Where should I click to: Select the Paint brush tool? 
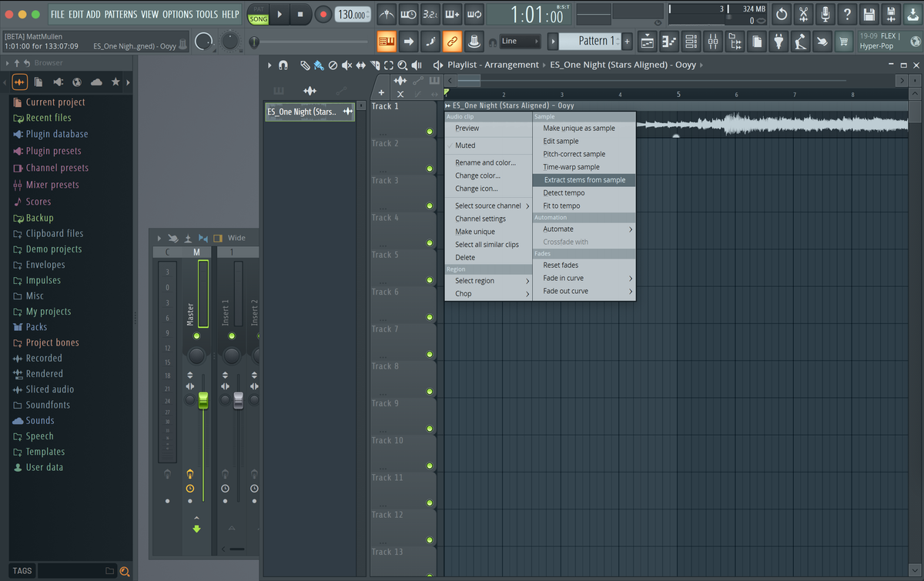point(317,65)
